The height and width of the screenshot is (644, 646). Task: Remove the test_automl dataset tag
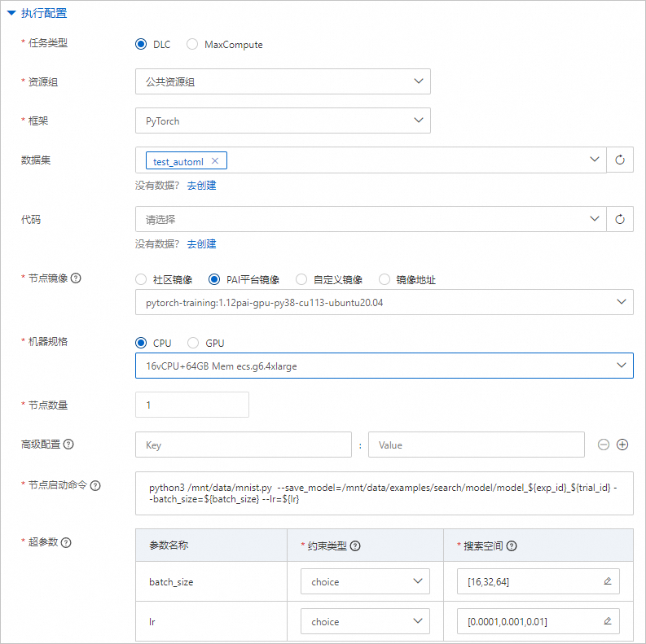[x=214, y=161]
